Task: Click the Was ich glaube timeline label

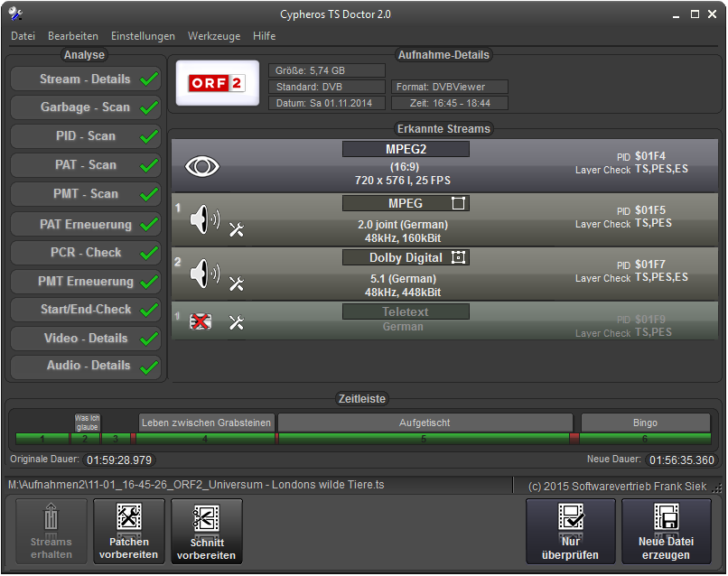Action: tap(88, 423)
